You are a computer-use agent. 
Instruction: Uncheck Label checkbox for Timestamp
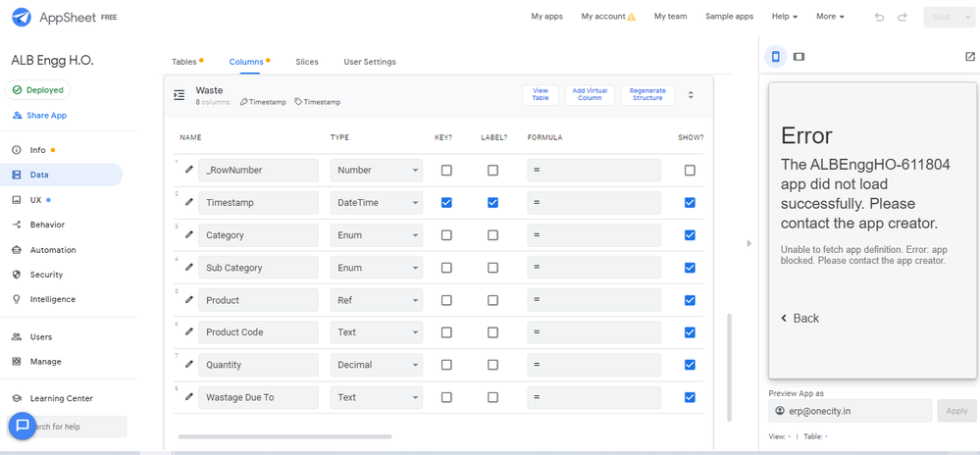coord(493,203)
